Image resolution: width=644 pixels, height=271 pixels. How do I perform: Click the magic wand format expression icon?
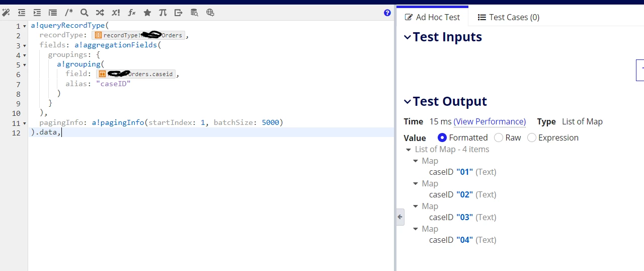point(6,13)
